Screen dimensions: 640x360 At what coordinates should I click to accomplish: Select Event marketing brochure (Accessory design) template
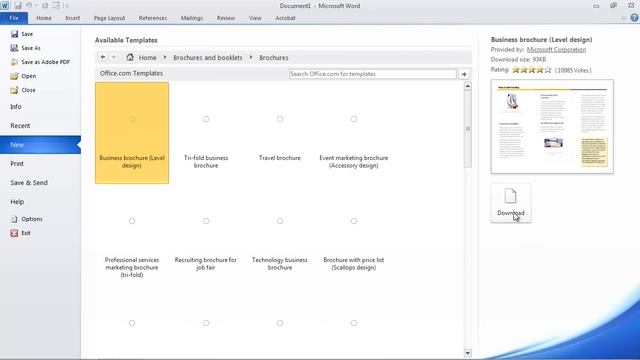point(353,133)
